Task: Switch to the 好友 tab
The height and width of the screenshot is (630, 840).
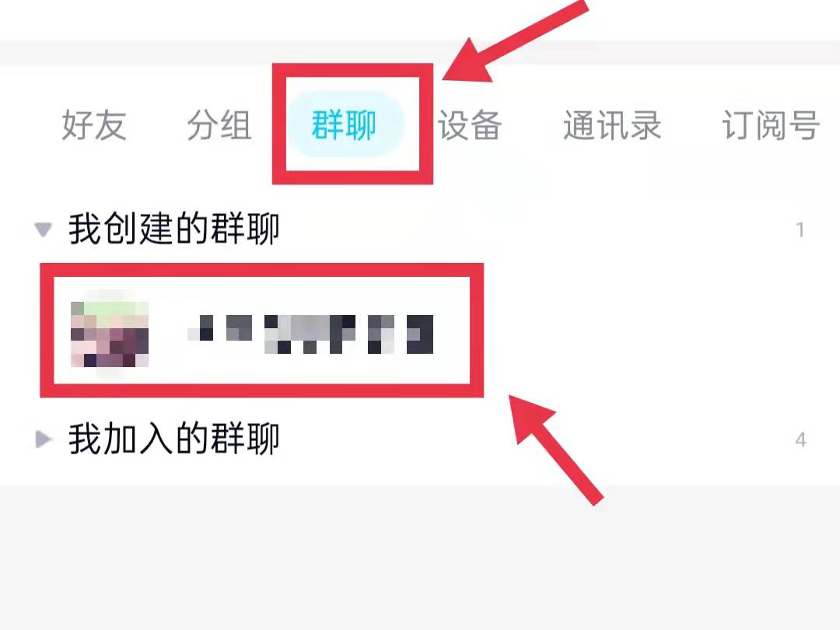Action: [94, 124]
